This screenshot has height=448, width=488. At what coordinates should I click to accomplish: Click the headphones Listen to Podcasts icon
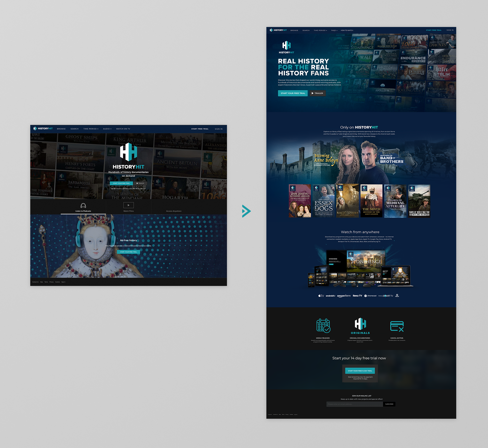pos(83,205)
